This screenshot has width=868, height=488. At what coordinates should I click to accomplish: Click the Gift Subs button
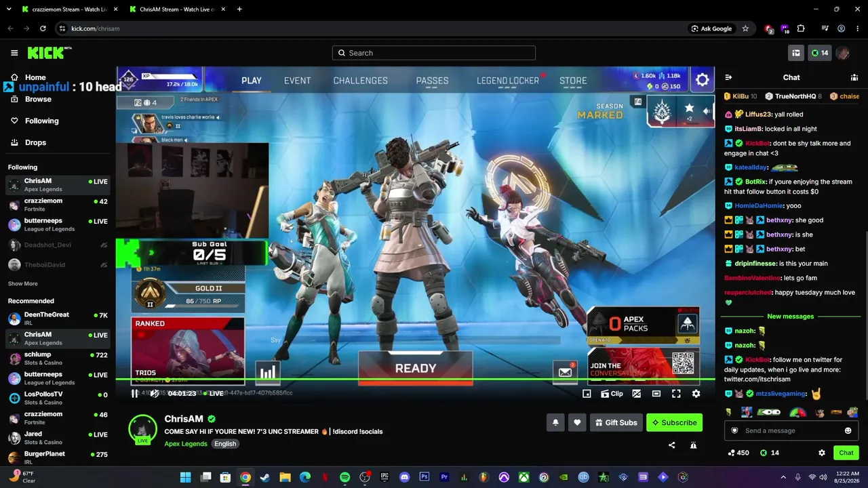pyautogui.click(x=616, y=422)
